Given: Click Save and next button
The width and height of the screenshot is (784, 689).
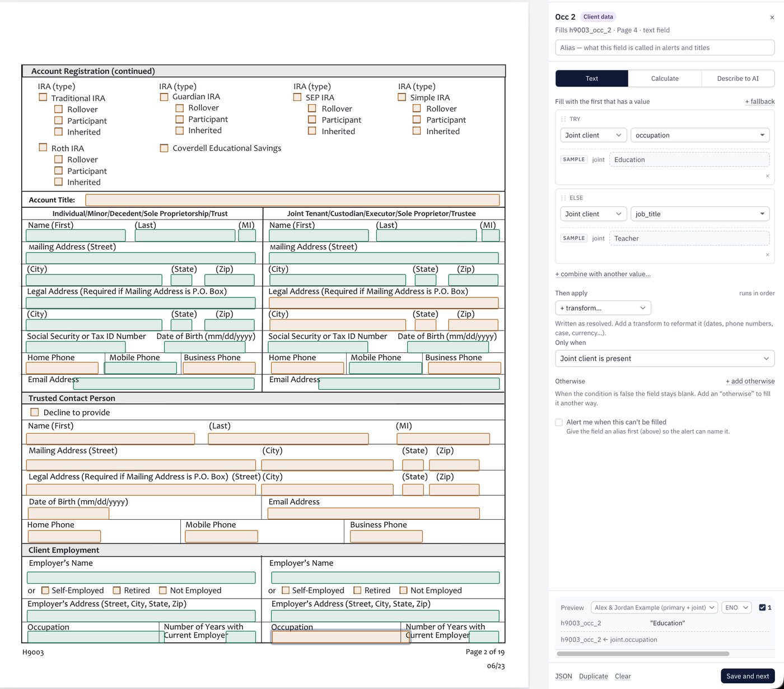Looking at the screenshot, I should coord(748,676).
